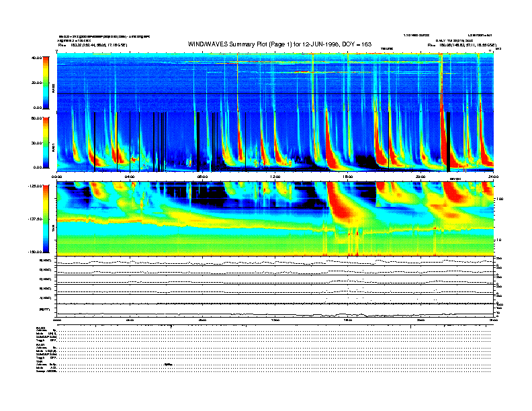
Task: Click 24:00 tick label below RAD1 spectrogram
Action: point(493,177)
